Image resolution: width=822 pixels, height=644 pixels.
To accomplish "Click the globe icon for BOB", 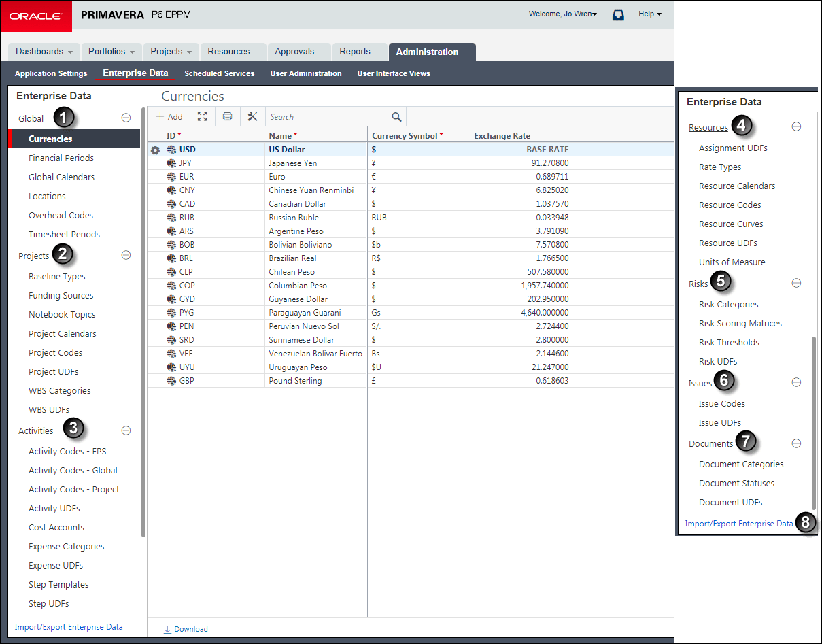I will (171, 245).
